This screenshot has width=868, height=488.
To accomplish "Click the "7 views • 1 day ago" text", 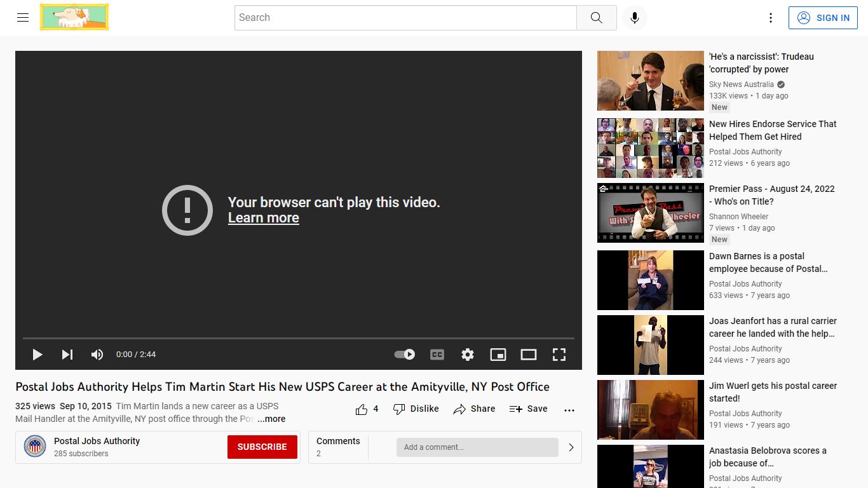I will [x=742, y=228].
